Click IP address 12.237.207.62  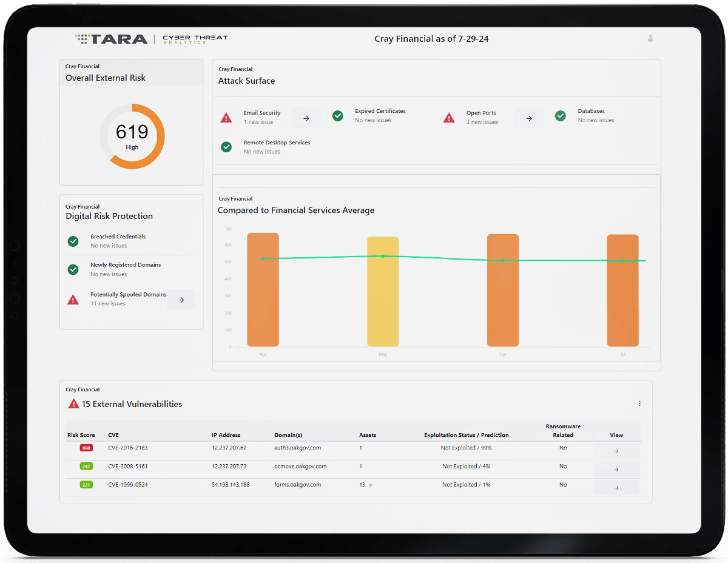tap(229, 448)
